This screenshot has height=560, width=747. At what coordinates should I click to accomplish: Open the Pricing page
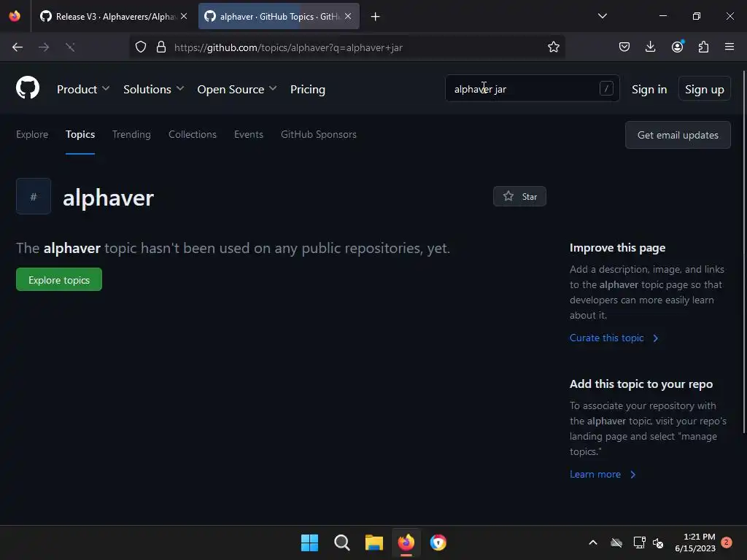coord(308,89)
